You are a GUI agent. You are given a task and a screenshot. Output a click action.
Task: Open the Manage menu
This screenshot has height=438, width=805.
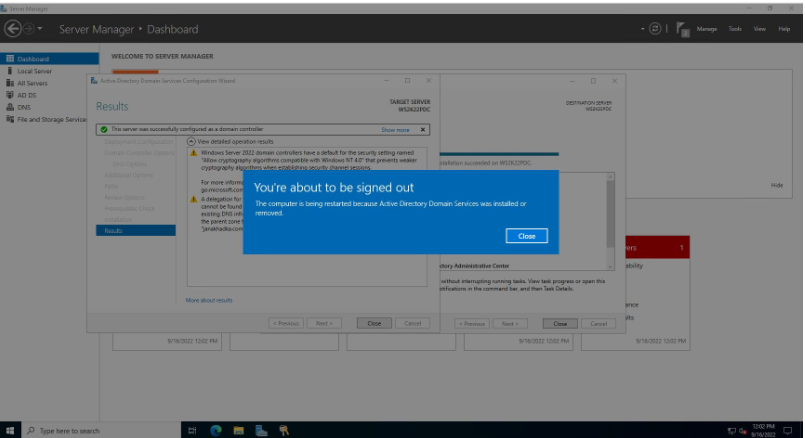coord(707,29)
